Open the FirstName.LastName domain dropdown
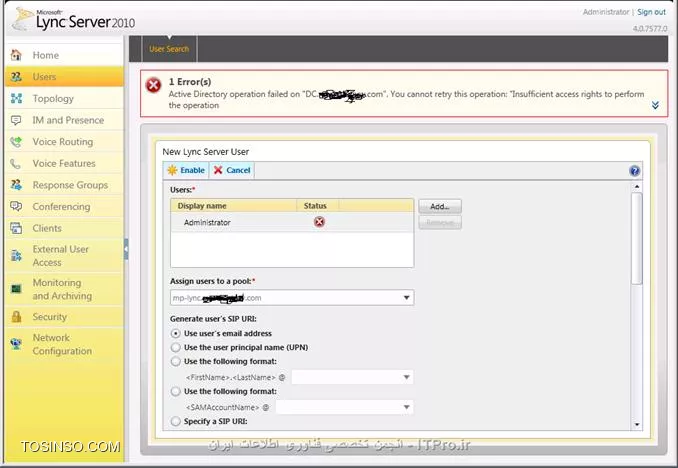The width and height of the screenshot is (678, 468). point(352,377)
